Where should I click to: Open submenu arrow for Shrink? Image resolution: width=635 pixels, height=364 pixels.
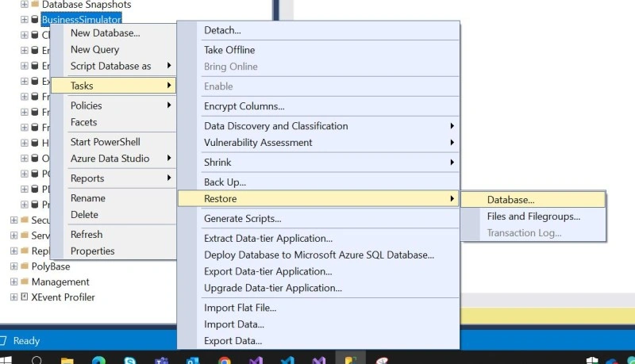pos(452,163)
